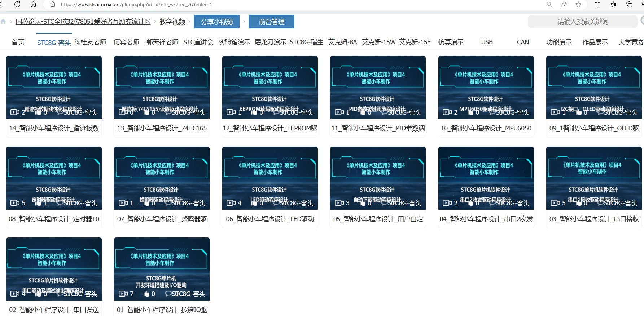Viewport: 644px width, 316px height.
Task: Open the STC宣讲会 tab
Action: tap(198, 42)
